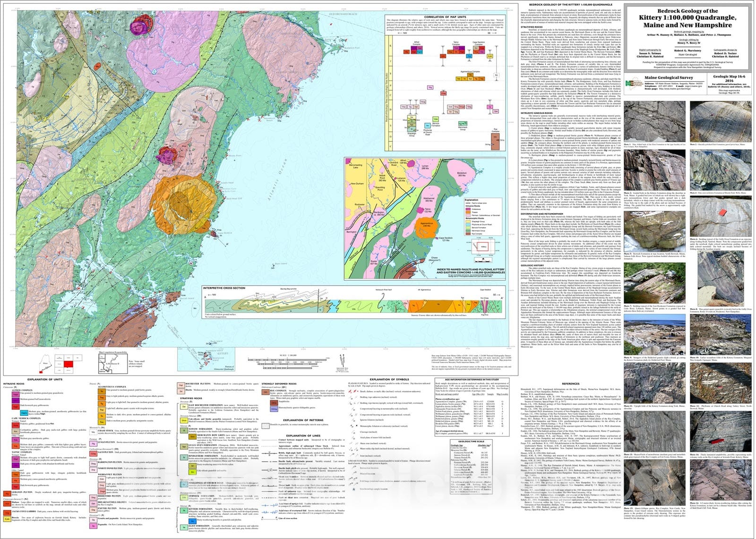Select the Exeter Pluton swatch
756x539 pixels.
tap(94, 510)
